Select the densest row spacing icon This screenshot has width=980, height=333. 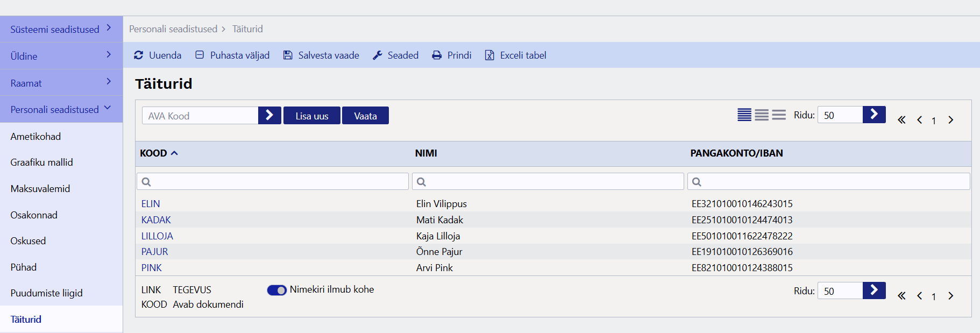[x=744, y=115]
